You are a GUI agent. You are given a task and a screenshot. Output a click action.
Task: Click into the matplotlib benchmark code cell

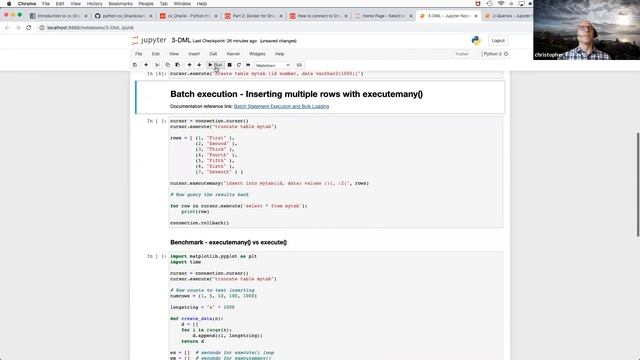tap(336, 306)
